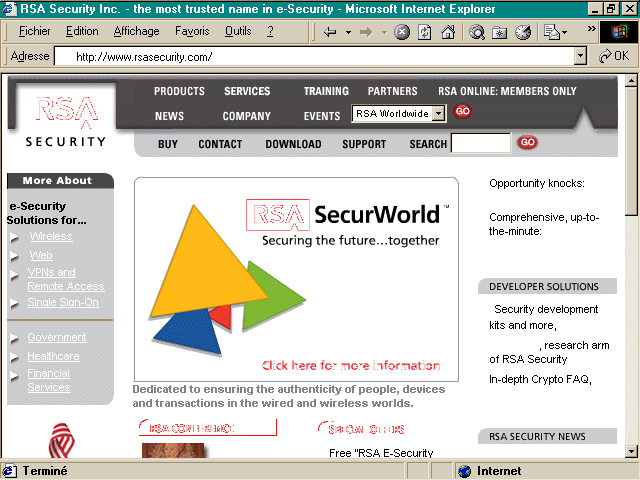Image resolution: width=640 pixels, height=480 pixels.
Task: Expand toolbar overflow chevron
Action: coord(591,29)
